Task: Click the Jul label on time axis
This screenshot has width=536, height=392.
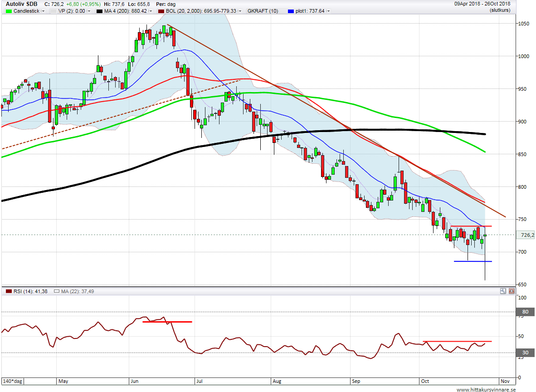Action: click(199, 381)
